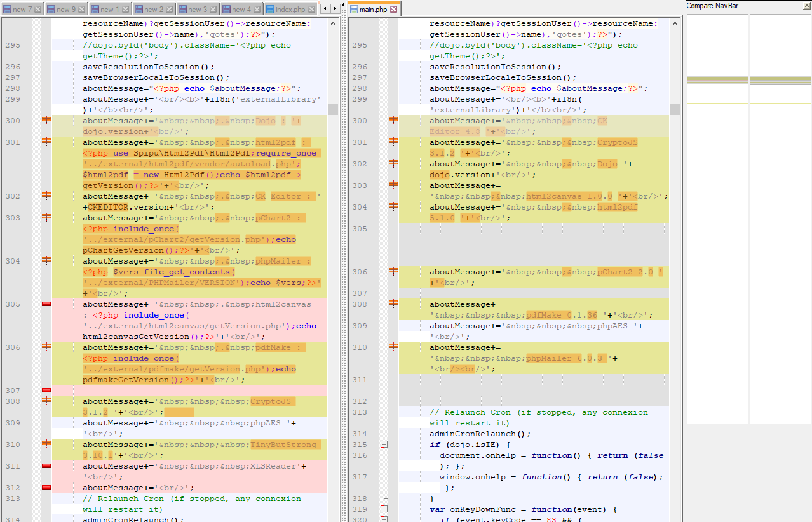The image size is (812, 522).
Task: Close the index.php tab
Action: pyautogui.click(x=311, y=10)
